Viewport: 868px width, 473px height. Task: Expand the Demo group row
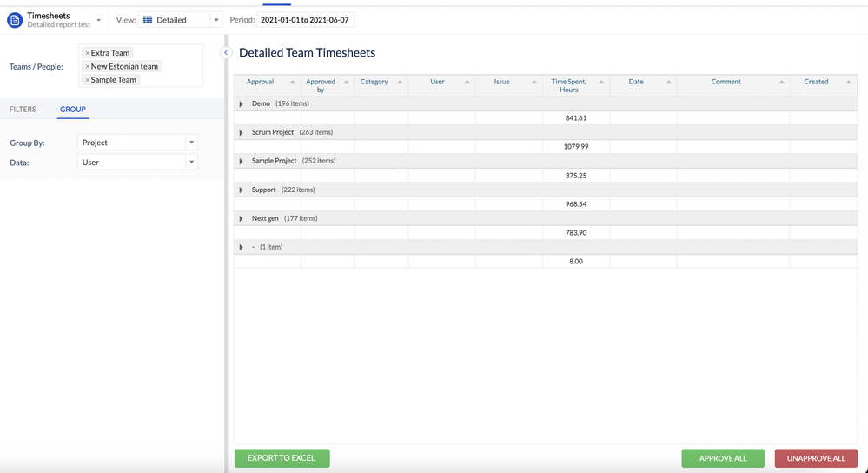click(x=241, y=104)
